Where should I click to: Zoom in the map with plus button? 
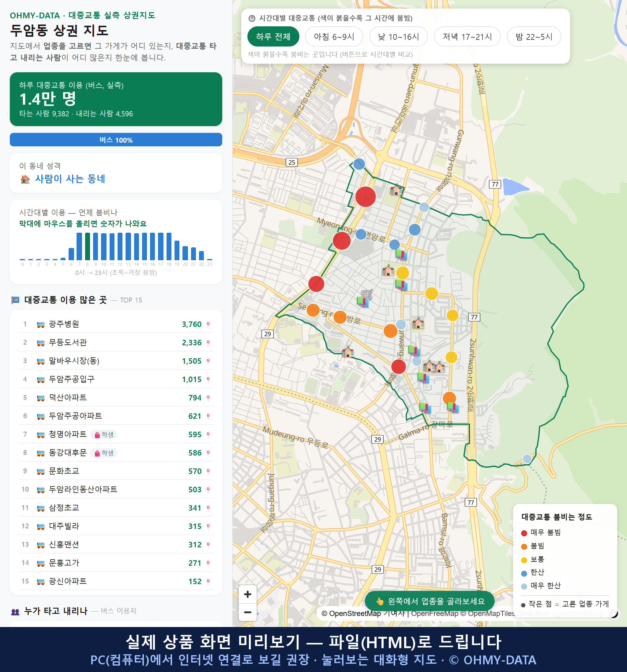[x=248, y=594]
